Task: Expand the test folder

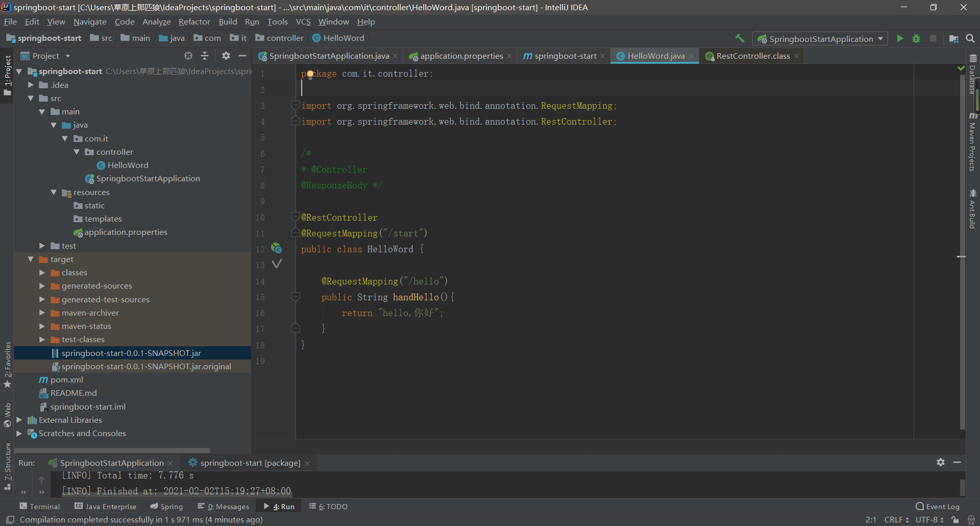Action: click(x=42, y=246)
